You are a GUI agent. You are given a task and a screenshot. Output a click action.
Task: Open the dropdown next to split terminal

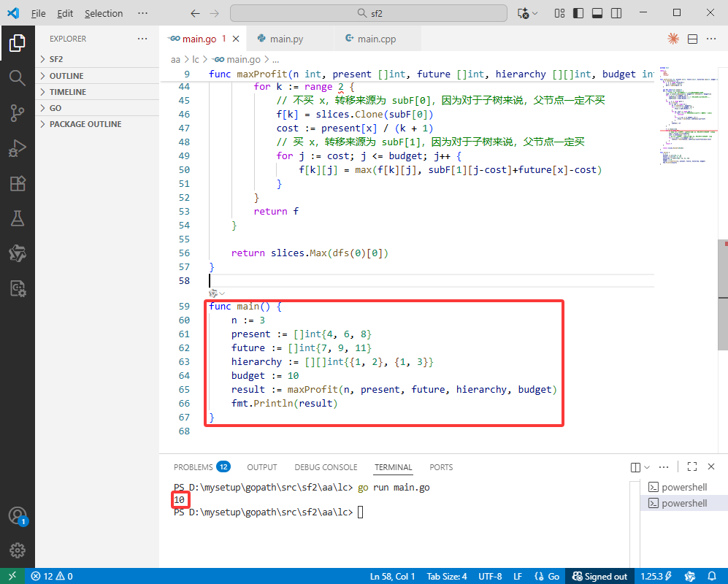point(647,467)
